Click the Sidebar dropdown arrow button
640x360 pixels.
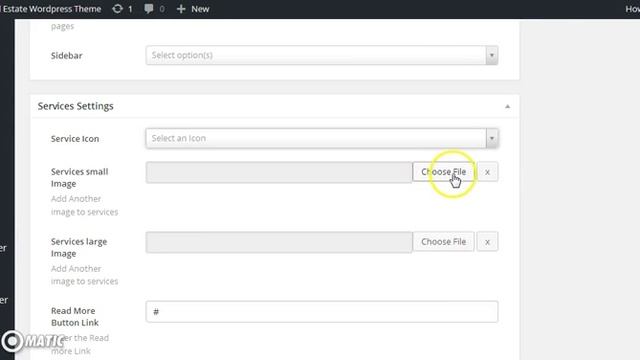click(492, 55)
